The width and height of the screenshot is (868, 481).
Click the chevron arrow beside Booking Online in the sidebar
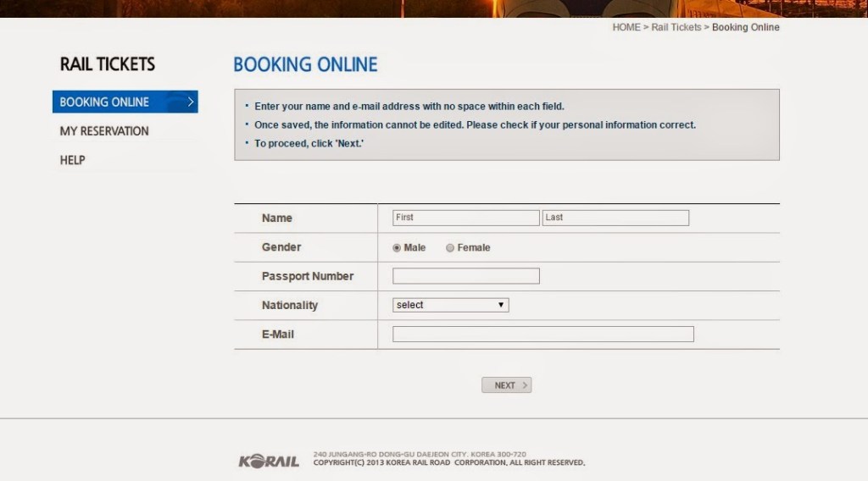(191, 102)
